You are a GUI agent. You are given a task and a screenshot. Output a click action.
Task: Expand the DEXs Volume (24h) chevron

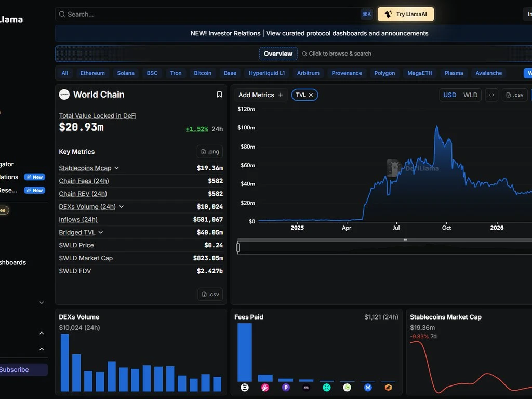122,207
